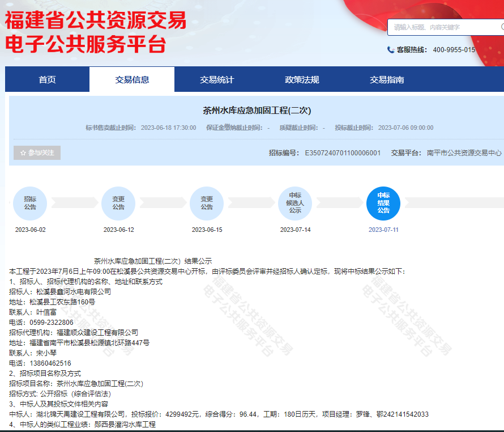The height and width of the screenshot is (432, 504).
Task: Click the star icon on 参与关注
Action: tap(22, 153)
